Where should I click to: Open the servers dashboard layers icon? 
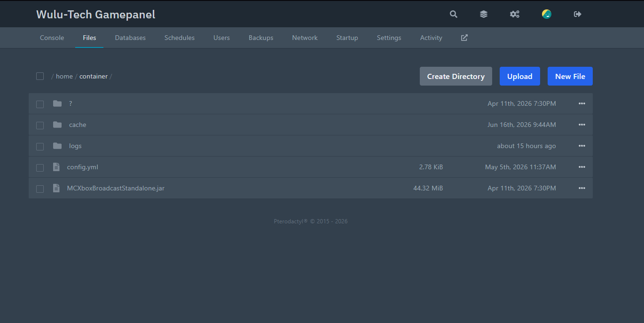pos(484,14)
